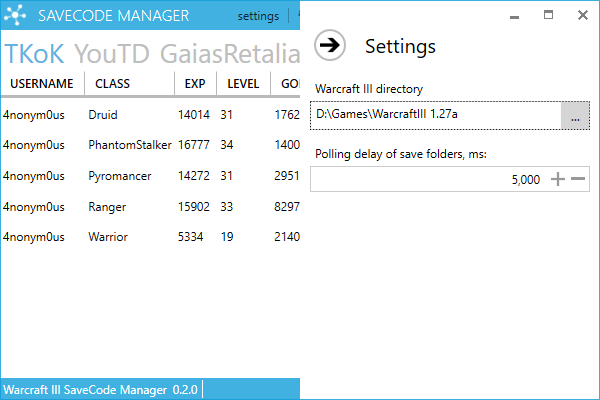Click the SaveCode Manager app logo icon

[15, 15]
